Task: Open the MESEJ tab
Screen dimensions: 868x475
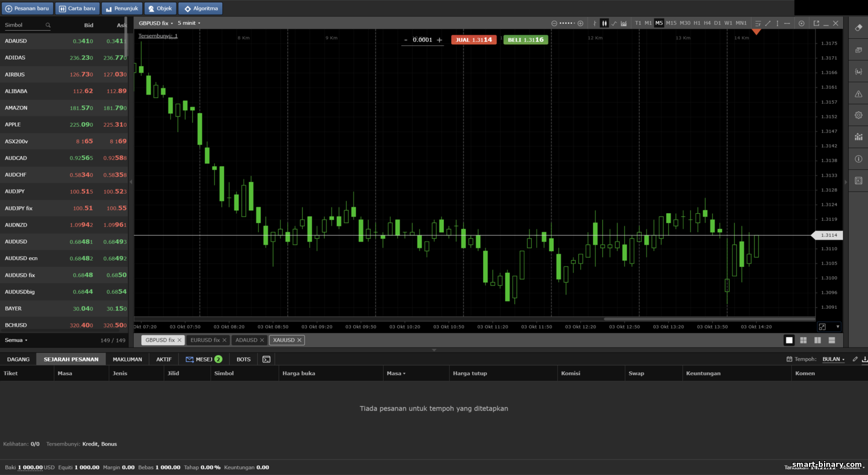Action: pos(204,359)
